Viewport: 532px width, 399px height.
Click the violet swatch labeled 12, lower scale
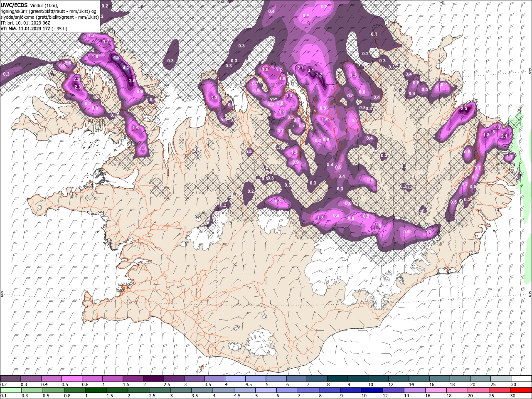point(393,390)
